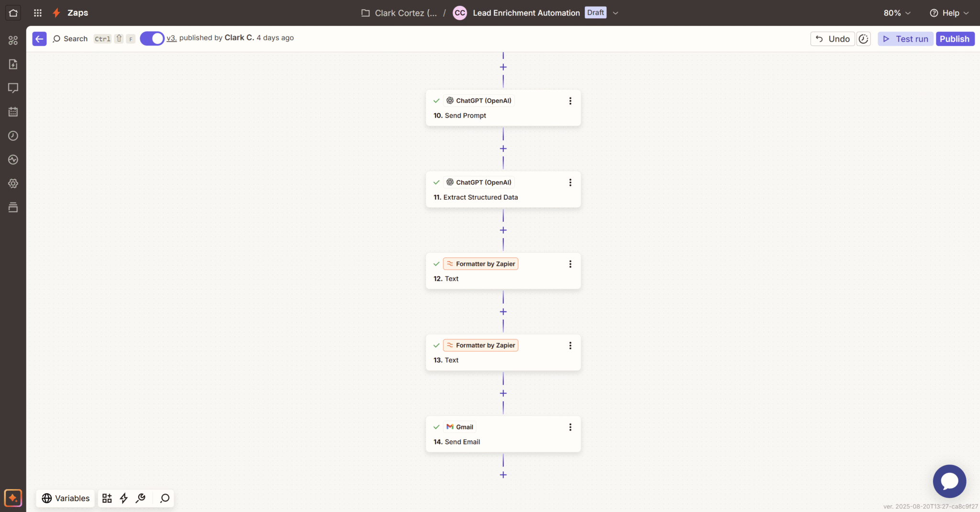Viewport: 980px width, 512px height.
Task: Open options menu for Gmail Send Email step
Action: point(570,427)
